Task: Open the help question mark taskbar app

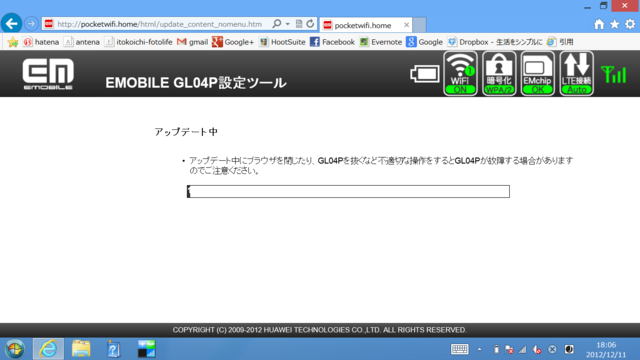Action: 113,349
